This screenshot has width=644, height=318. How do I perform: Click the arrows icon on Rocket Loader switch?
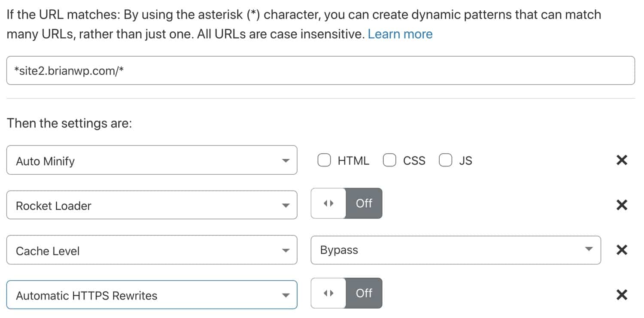pyautogui.click(x=328, y=203)
